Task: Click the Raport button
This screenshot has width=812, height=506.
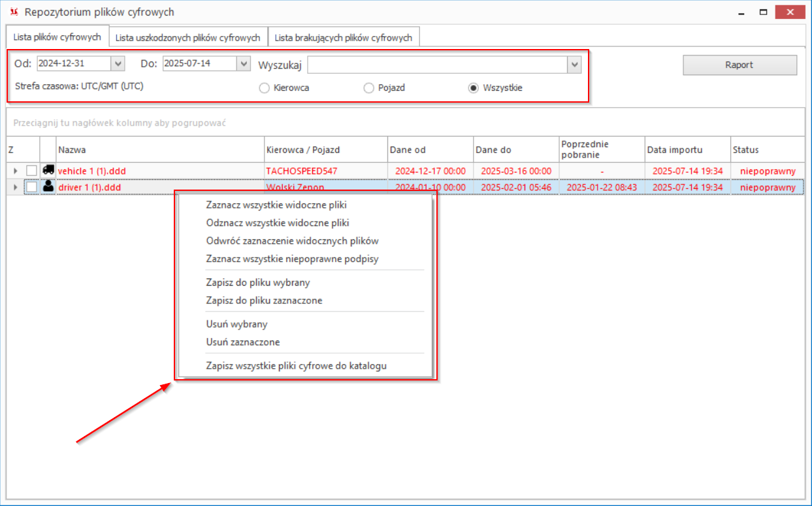Action: click(739, 65)
